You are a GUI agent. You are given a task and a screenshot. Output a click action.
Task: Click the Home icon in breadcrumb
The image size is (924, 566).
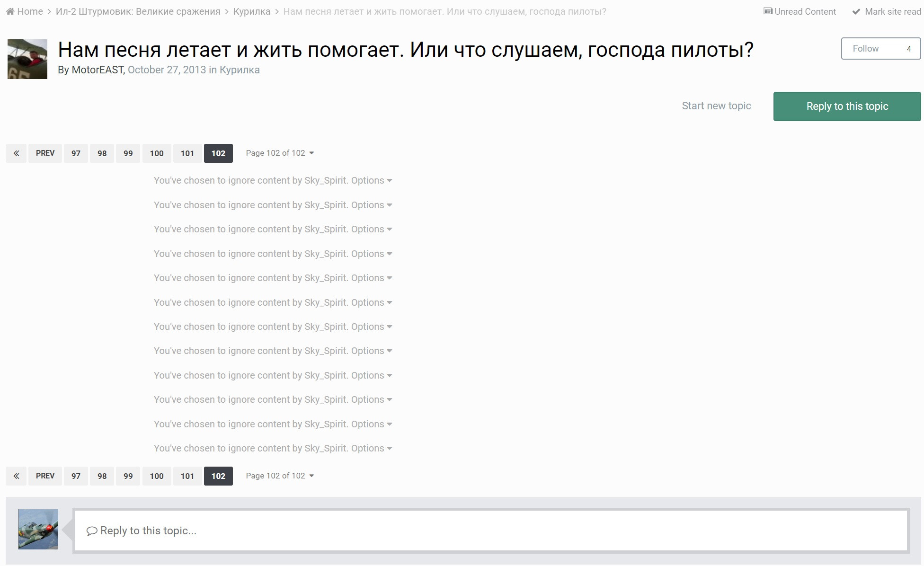[10, 11]
